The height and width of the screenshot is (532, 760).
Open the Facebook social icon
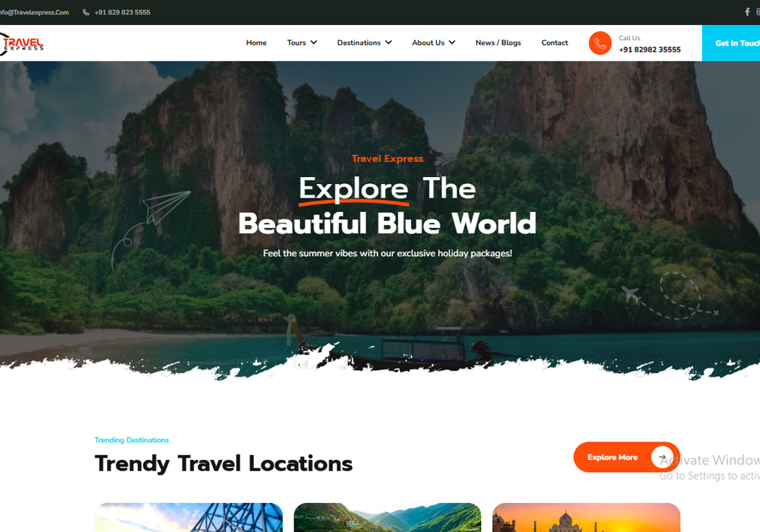tap(747, 12)
